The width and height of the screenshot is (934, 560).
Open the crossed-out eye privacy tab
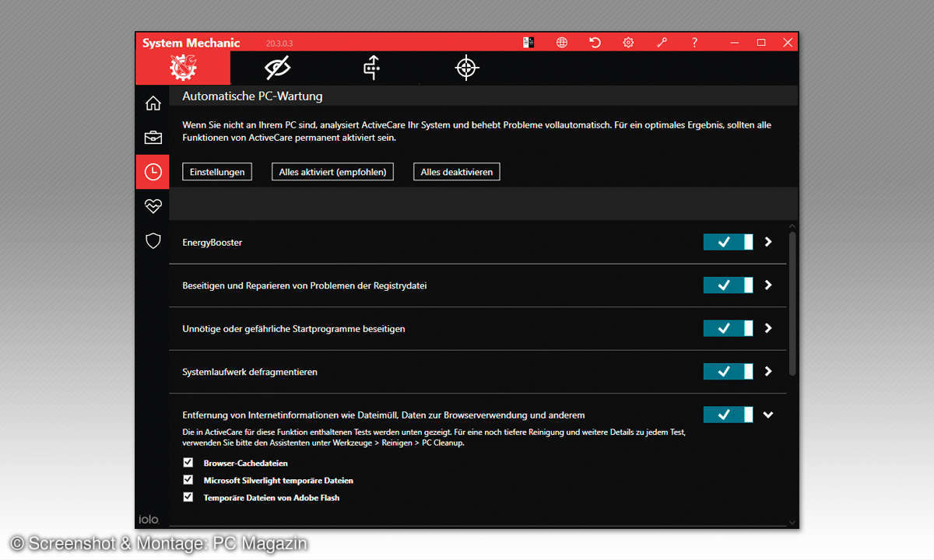[x=277, y=68]
